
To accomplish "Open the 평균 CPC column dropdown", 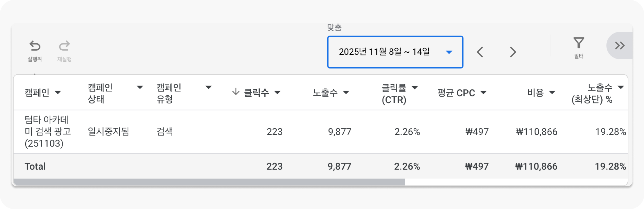I will click(483, 93).
